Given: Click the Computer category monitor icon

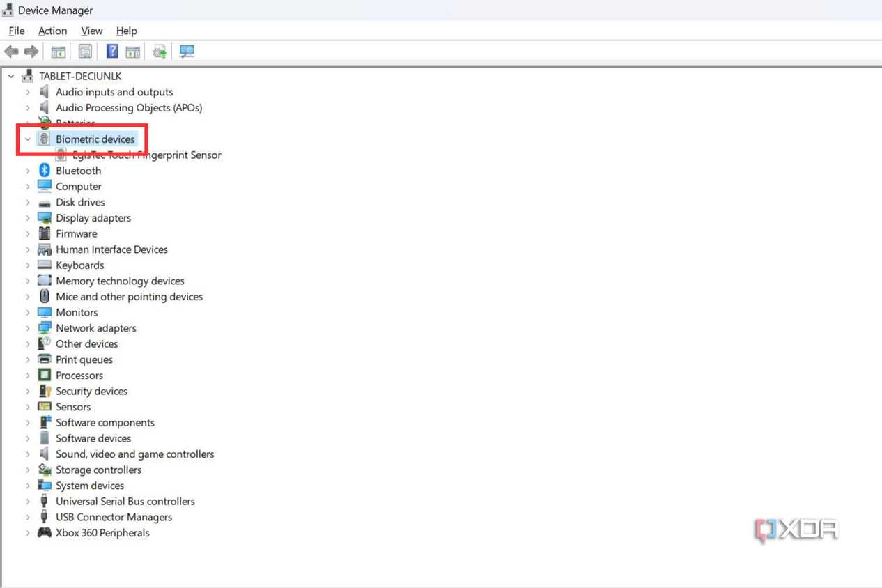Looking at the screenshot, I should pyautogui.click(x=45, y=186).
